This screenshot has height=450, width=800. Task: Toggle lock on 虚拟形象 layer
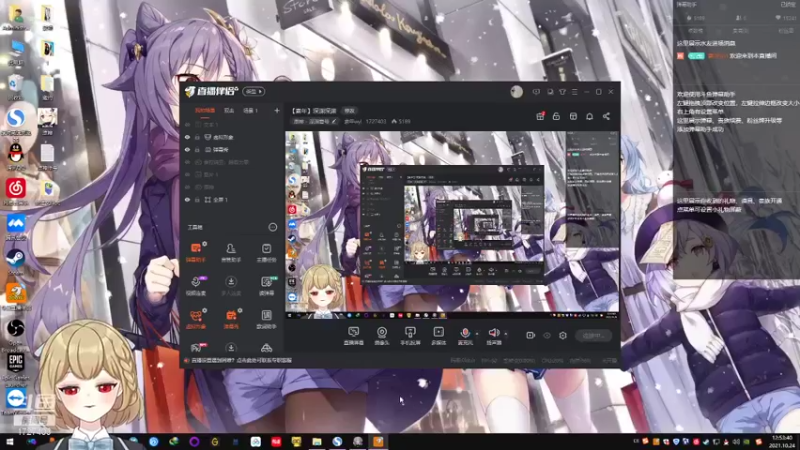pos(197,137)
